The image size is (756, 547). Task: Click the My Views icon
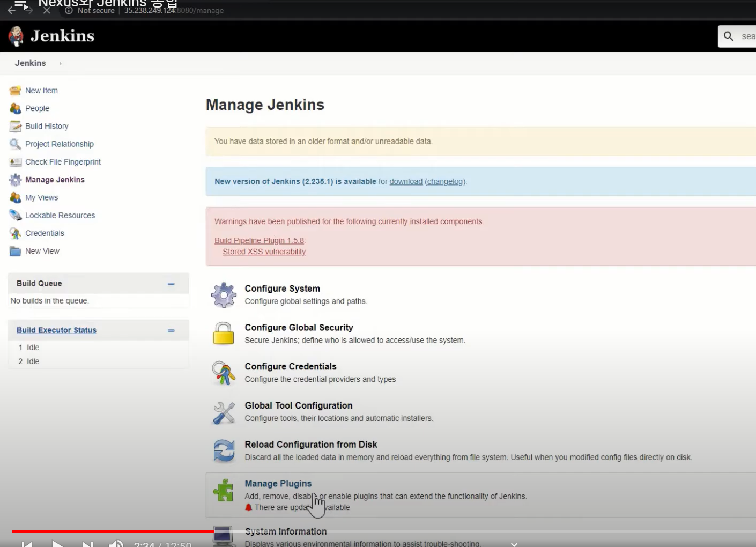(16, 197)
